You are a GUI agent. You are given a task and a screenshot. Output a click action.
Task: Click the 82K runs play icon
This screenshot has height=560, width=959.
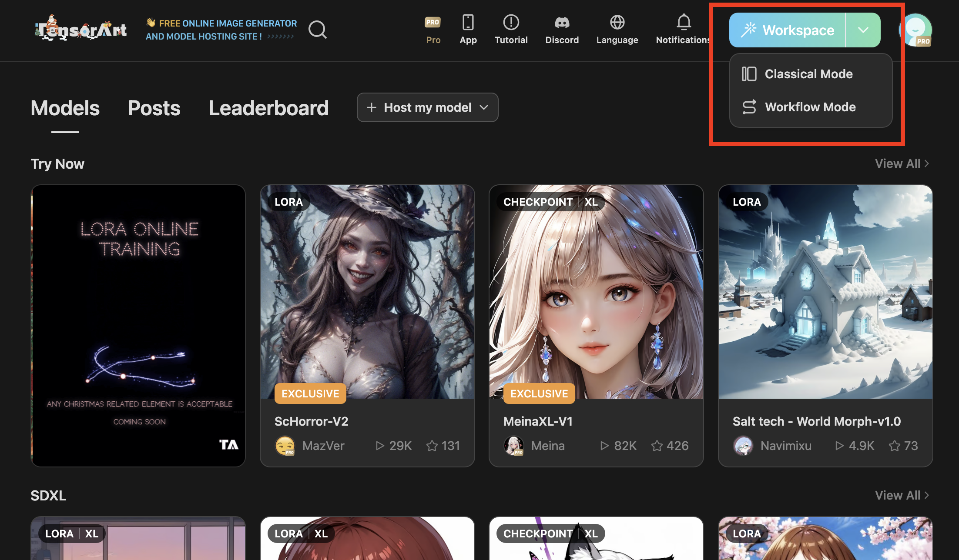click(x=604, y=446)
